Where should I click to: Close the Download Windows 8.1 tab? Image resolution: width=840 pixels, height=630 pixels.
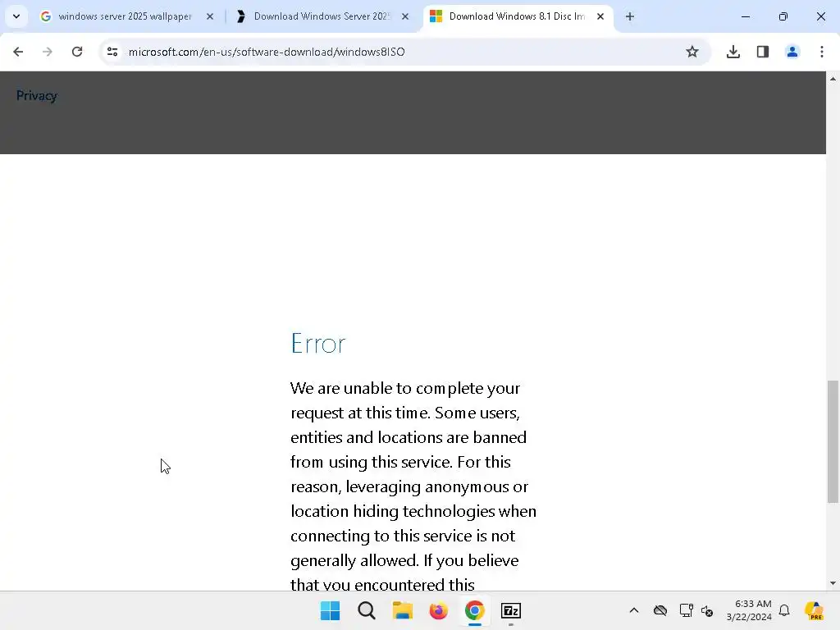coord(600,16)
